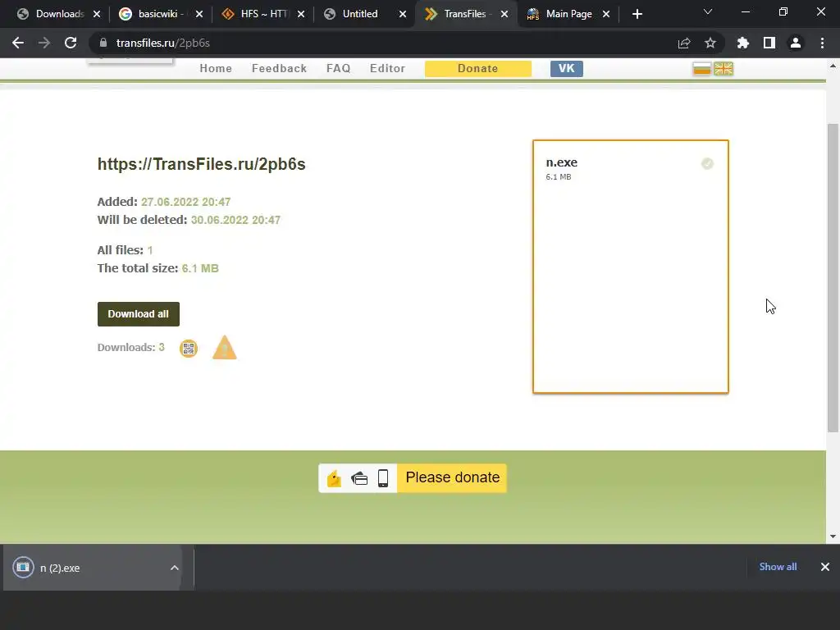Close the Main Page tab
The image size is (840, 630).
(x=606, y=14)
